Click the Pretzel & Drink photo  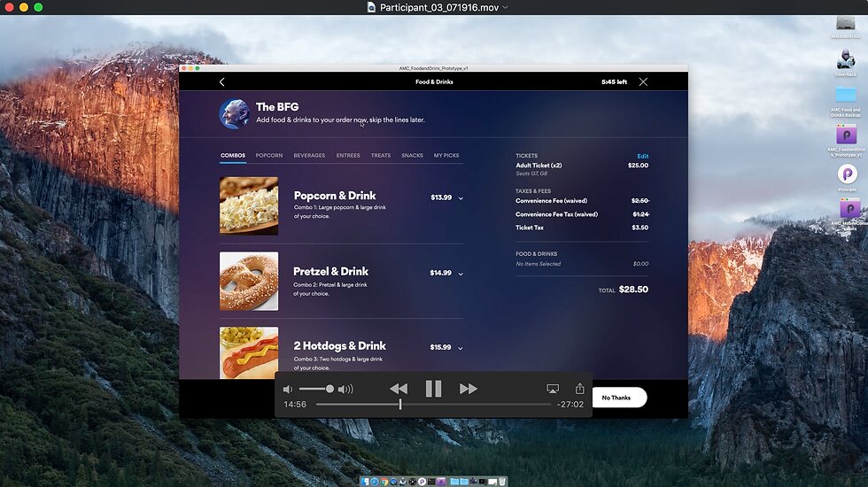tap(249, 282)
